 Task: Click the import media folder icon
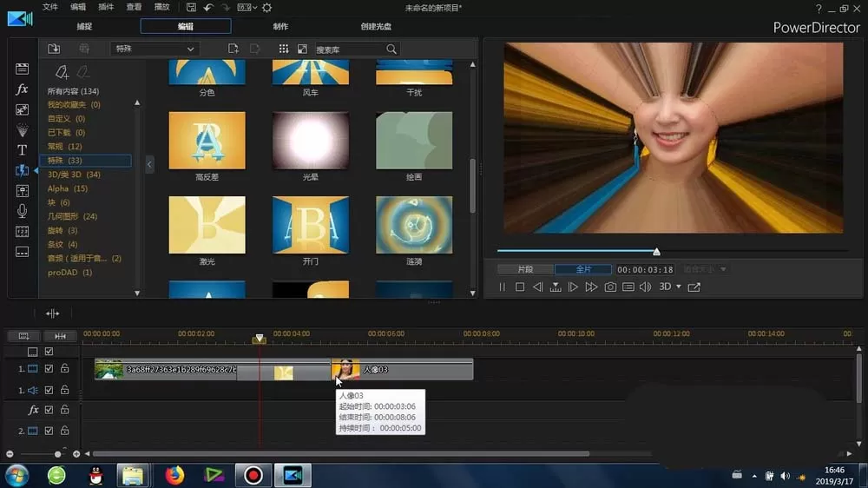(x=54, y=49)
